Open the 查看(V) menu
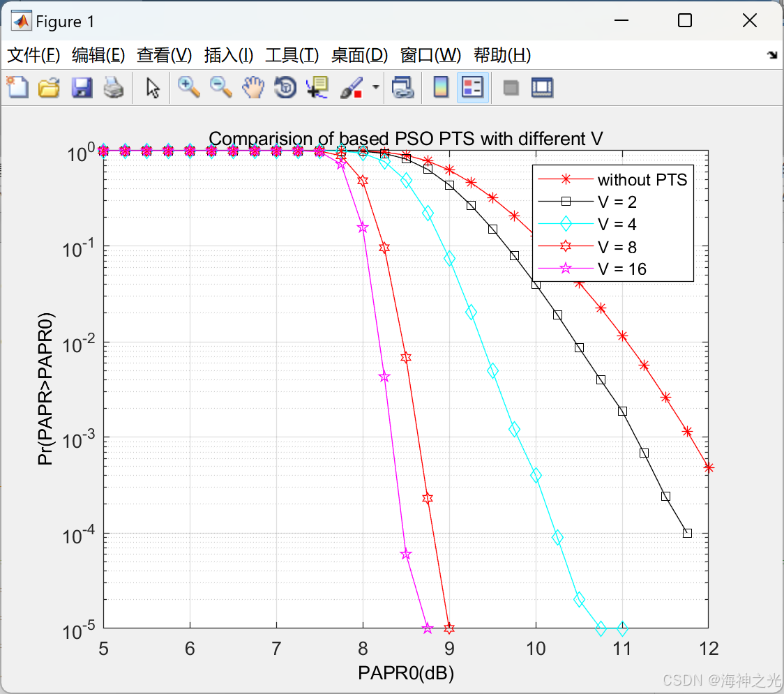Image resolution: width=784 pixels, height=694 pixels. pyautogui.click(x=164, y=55)
